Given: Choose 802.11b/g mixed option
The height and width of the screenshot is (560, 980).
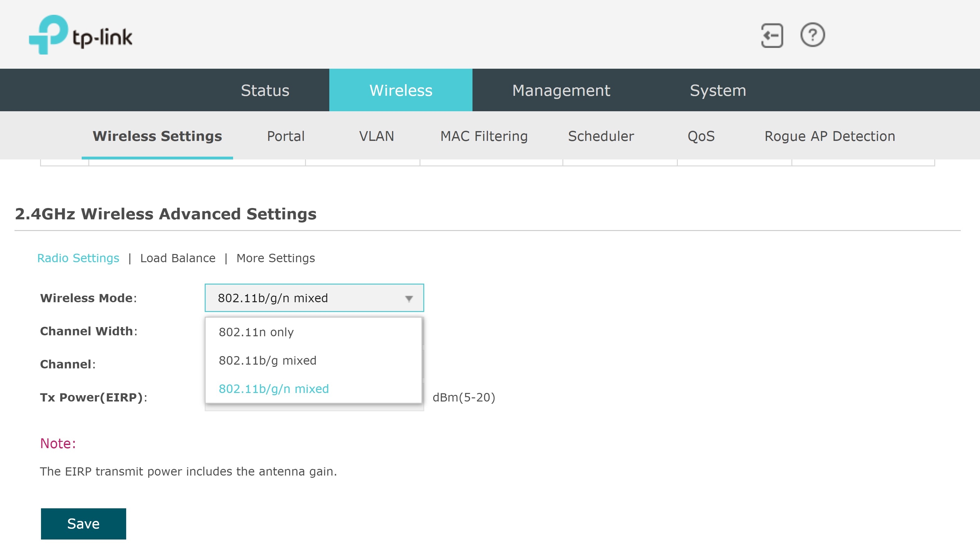Looking at the screenshot, I should [267, 361].
